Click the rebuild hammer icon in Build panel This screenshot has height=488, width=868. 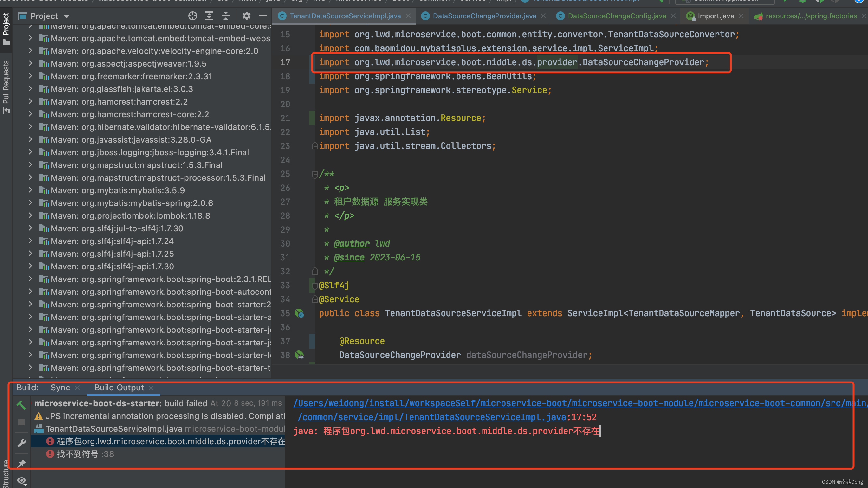[x=21, y=405]
